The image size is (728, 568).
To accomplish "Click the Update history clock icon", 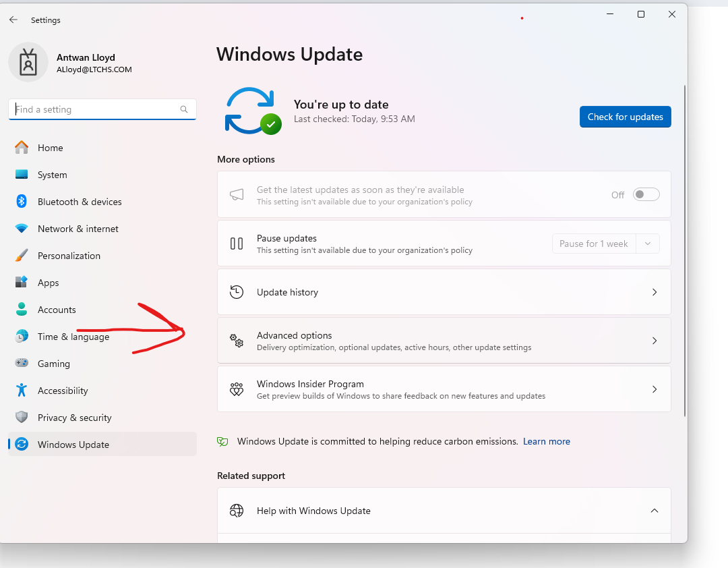I will tap(237, 292).
